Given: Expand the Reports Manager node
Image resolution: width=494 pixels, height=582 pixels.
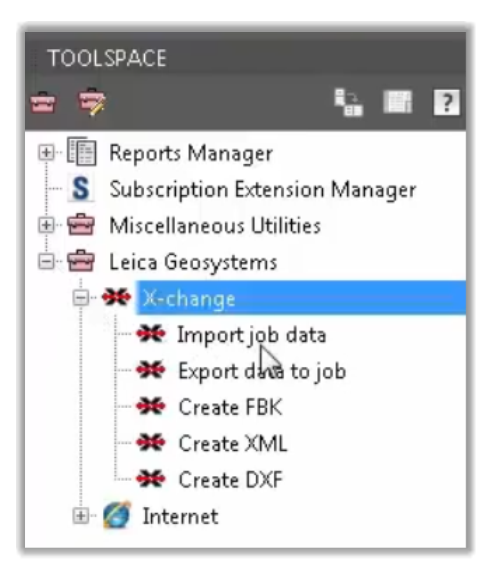Looking at the screenshot, I should coord(46,152).
